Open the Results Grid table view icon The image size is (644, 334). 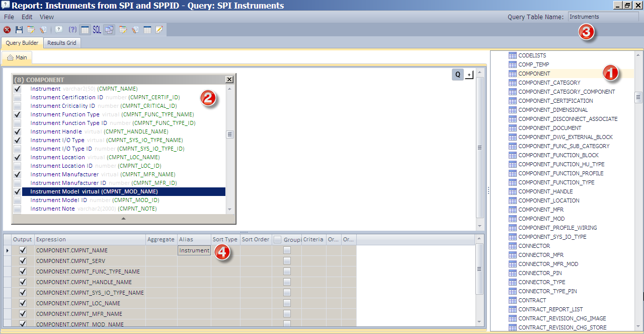86,29
